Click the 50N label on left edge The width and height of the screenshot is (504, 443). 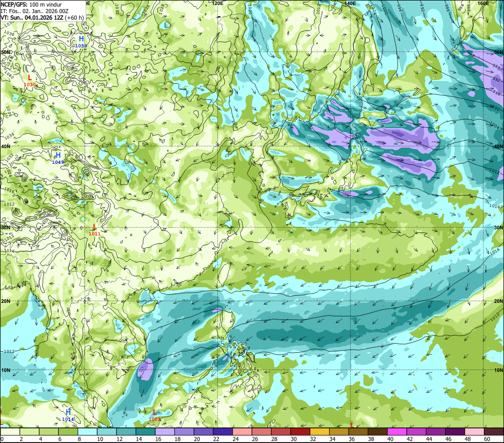pyautogui.click(x=6, y=52)
